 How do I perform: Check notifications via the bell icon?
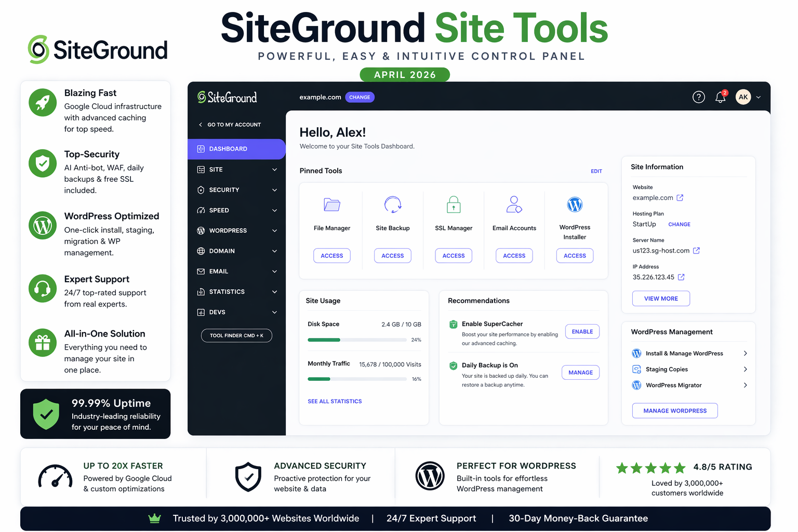click(721, 97)
